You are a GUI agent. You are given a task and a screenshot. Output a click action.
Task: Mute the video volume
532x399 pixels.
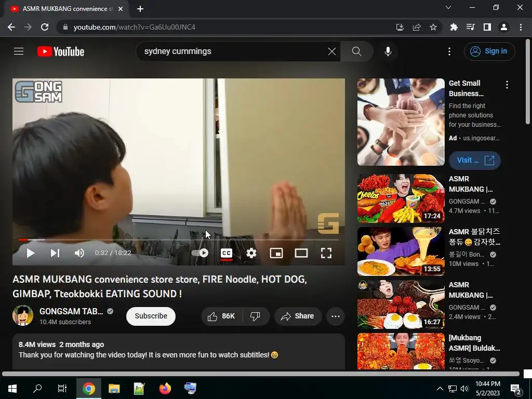[x=79, y=253]
